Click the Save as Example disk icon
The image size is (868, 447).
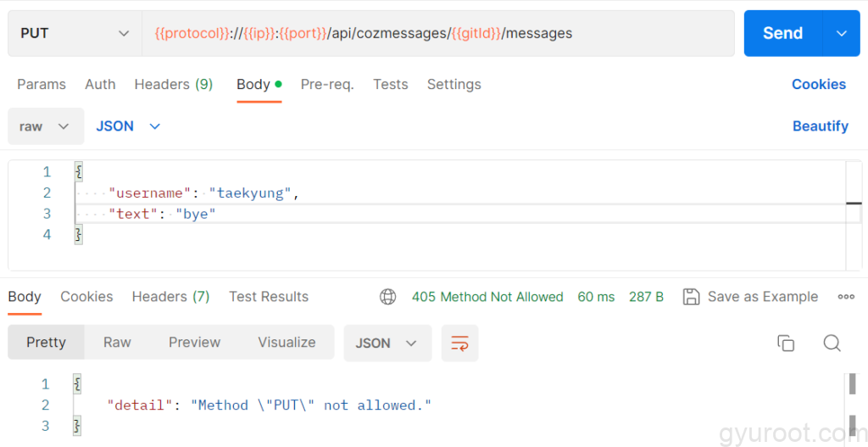pos(691,297)
